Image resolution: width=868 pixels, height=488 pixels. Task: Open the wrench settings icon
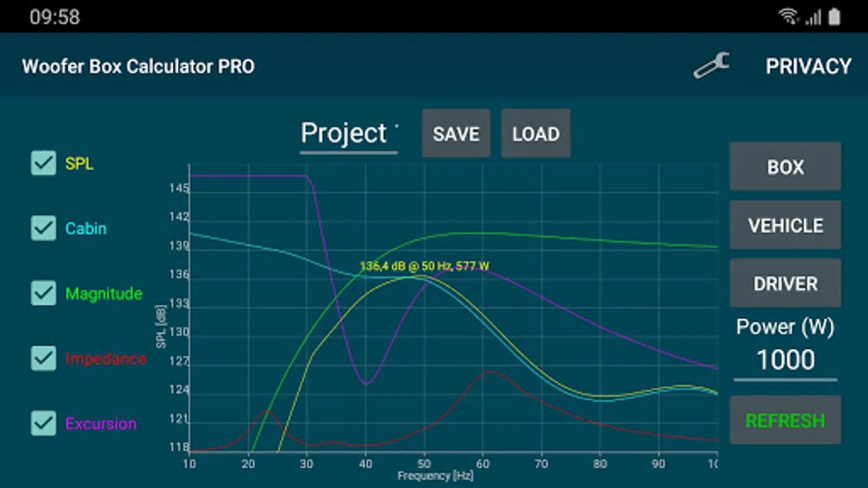[x=711, y=66]
